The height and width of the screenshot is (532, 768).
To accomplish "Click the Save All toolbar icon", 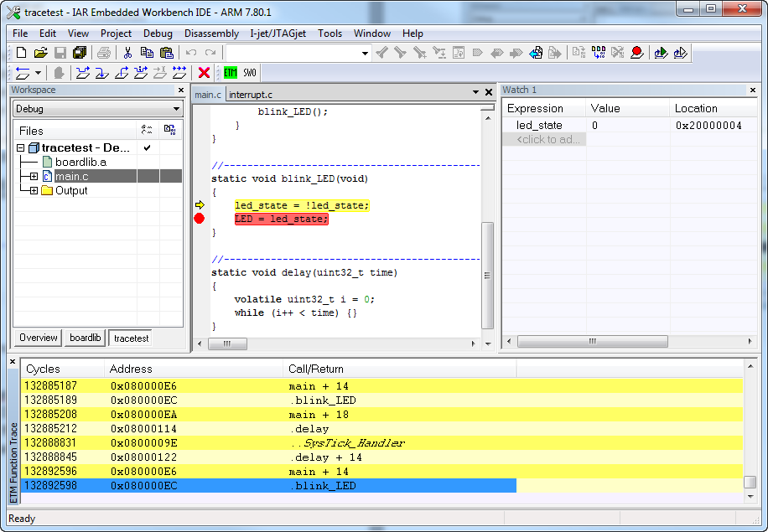I will (80, 53).
